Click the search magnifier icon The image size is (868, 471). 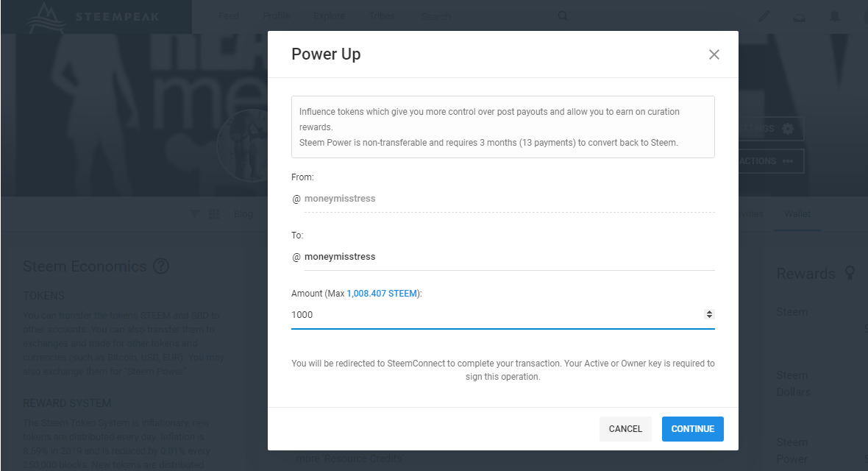[563, 16]
